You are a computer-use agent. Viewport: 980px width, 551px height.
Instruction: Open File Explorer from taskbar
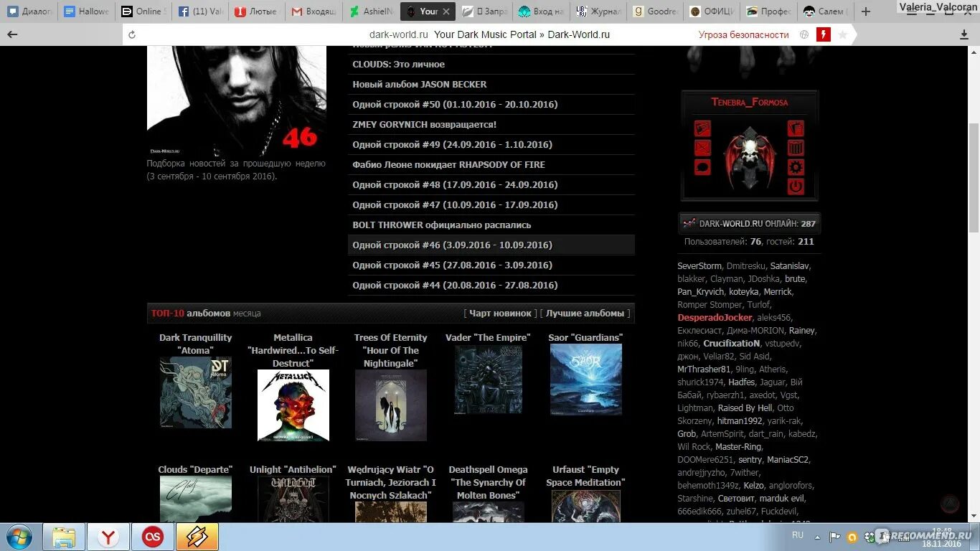coord(64,537)
